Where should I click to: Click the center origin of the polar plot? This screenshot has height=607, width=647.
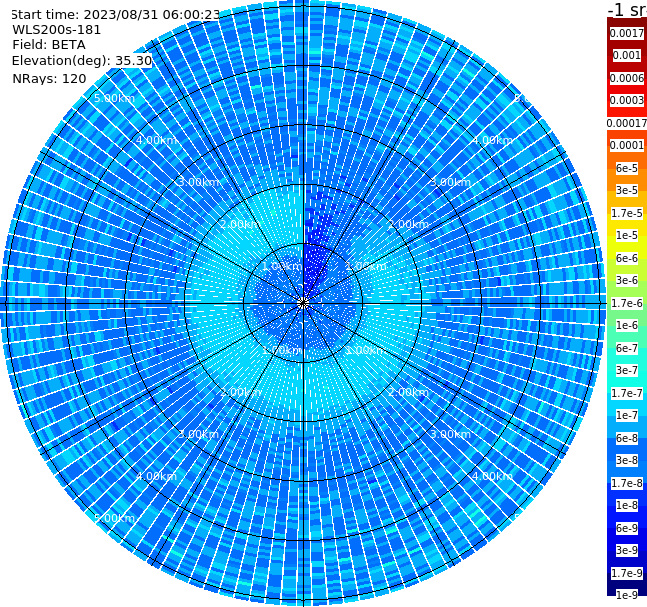tap(303, 303)
